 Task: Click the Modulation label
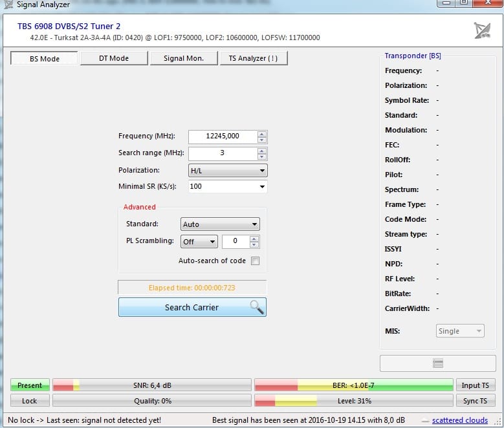click(x=406, y=130)
